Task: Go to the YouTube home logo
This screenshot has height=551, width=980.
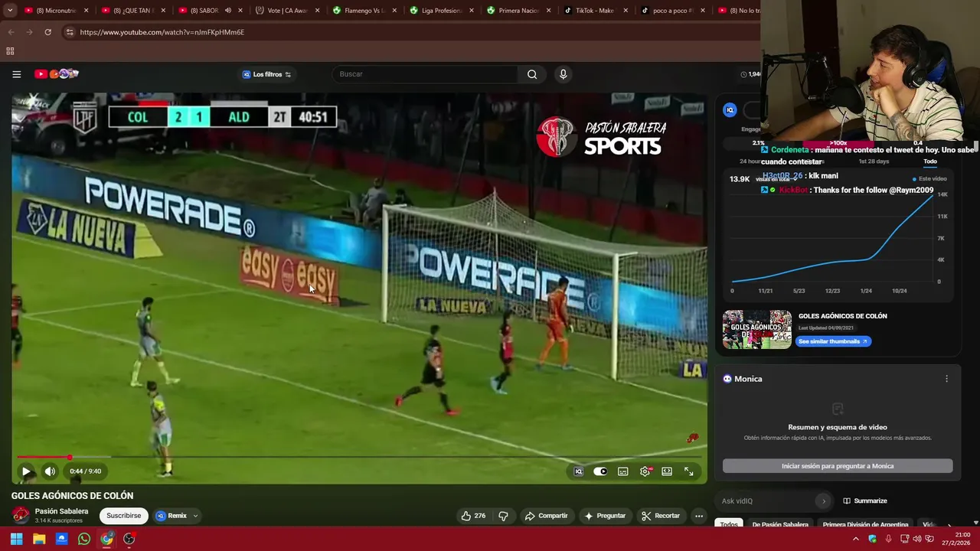Action: tap(57, 74)
